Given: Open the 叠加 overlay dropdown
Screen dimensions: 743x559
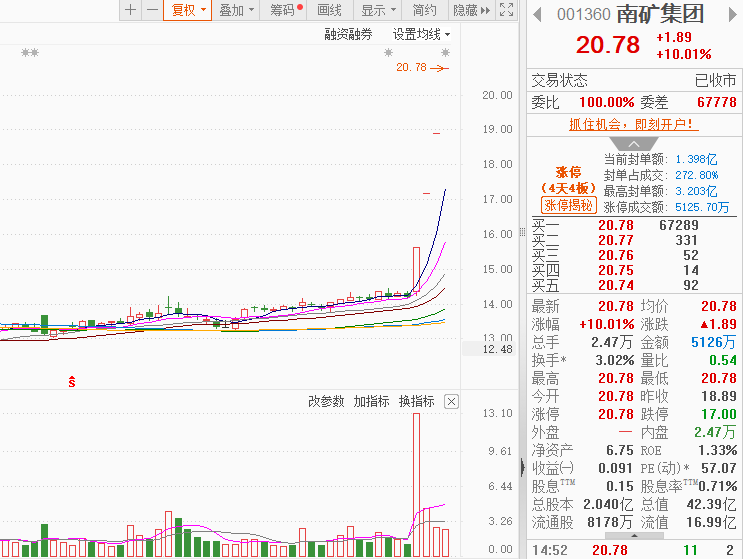Looking at the screenshot, I should (x=236, y=9).
